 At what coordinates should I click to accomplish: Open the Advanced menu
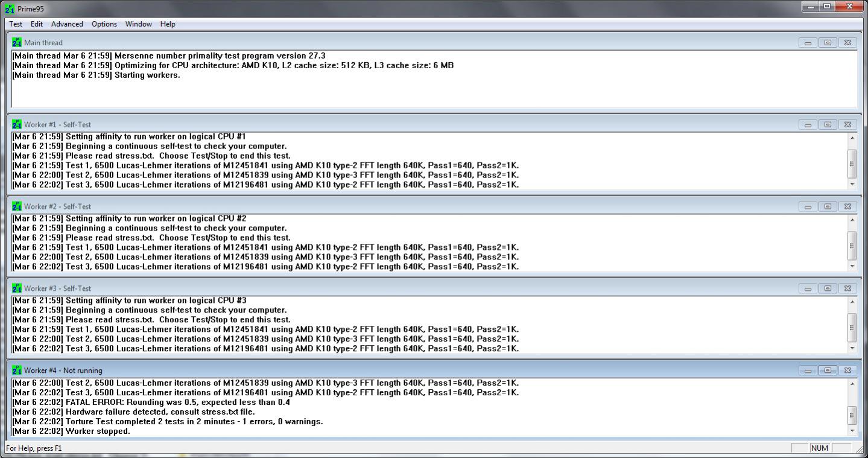[x=67, y=24]
